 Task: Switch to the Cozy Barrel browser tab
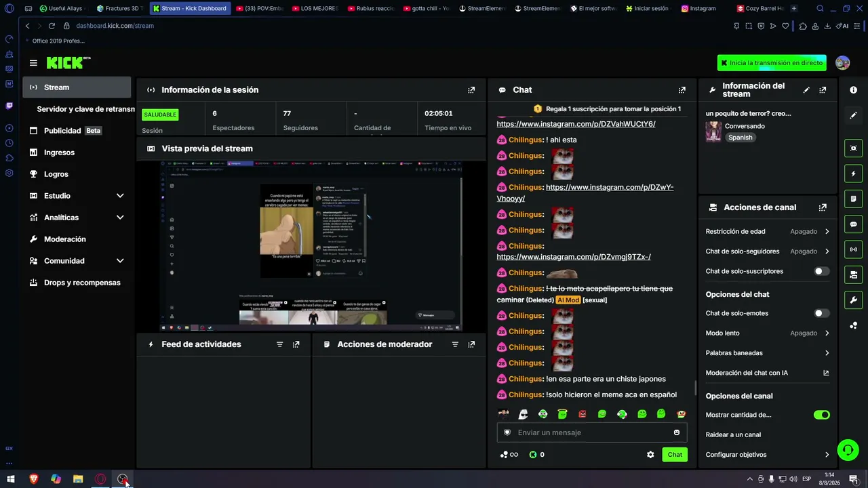(760, 9)
